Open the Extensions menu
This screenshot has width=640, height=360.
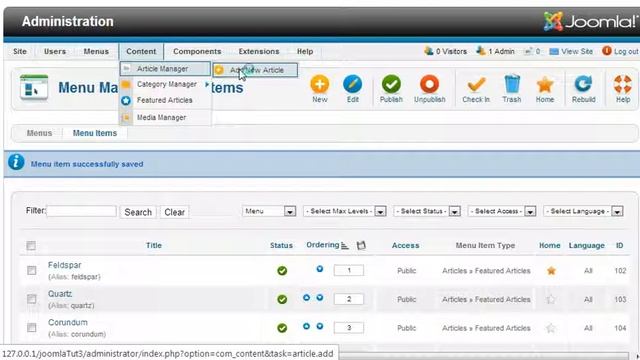pyautogui.click(x=259, y=51)
